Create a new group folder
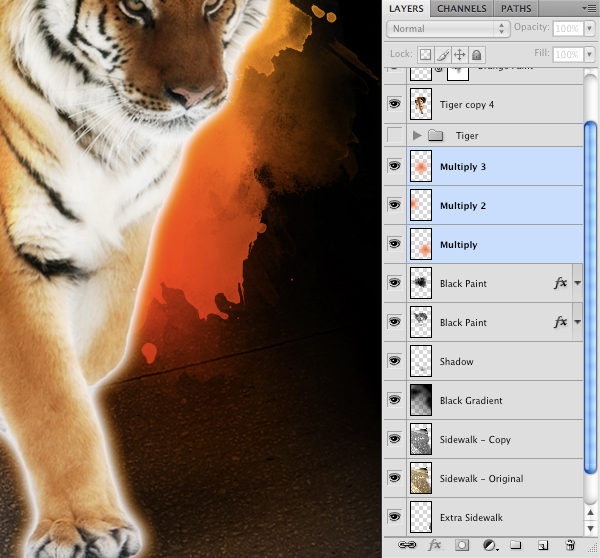The height and width of the screenshot is (558, 600). (x=516, y=545)
